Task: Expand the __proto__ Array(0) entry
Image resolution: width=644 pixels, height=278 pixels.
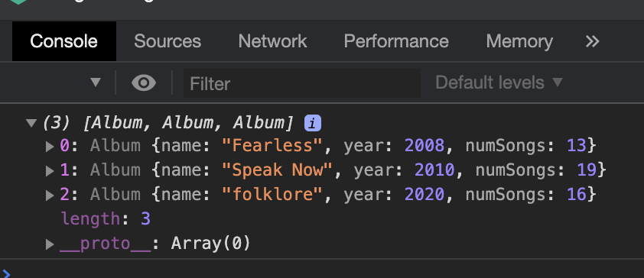Action: (50, 244)
